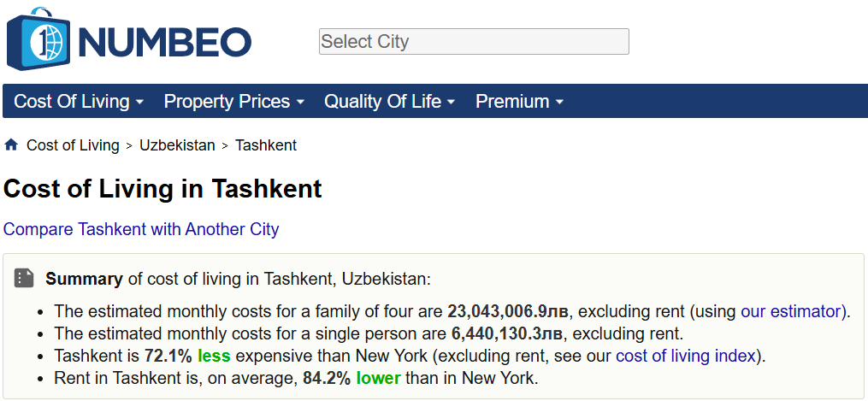
Task: Click the Summary document icon
Action: click(24, 278)
